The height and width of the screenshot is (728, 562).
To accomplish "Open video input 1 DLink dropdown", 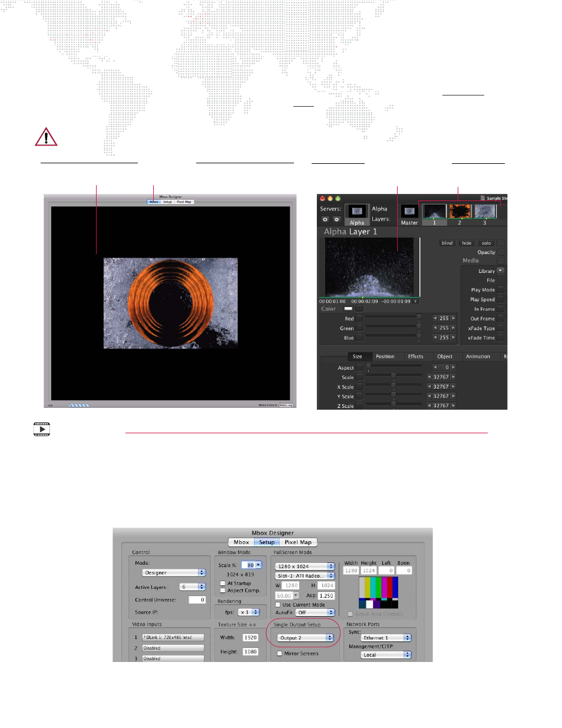I will point(173,638).
